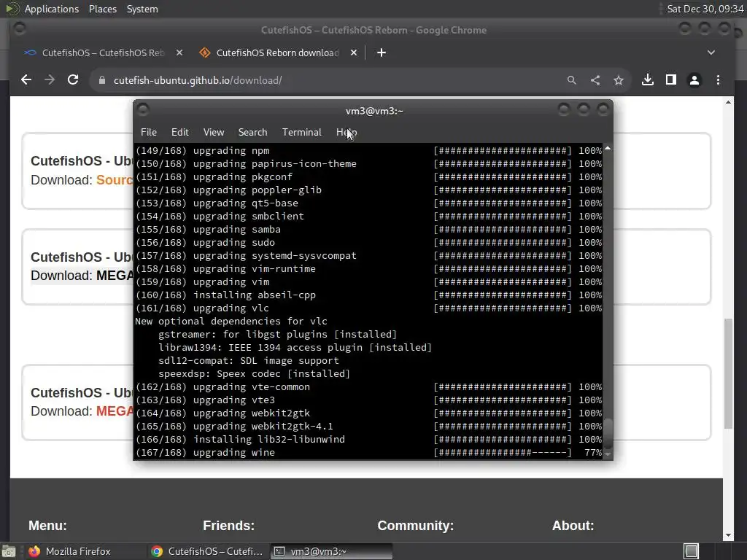
Task: Toggle Chrome side panel icon
Action: point(671,80)
